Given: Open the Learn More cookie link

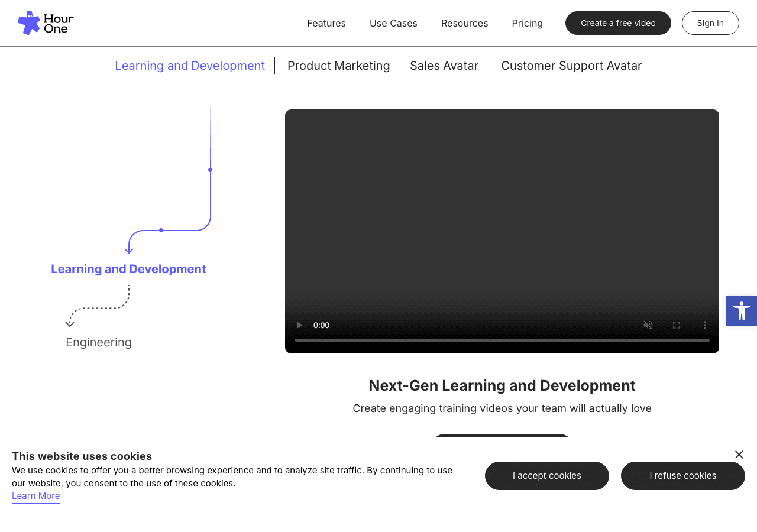Looking at the screenshot, I should (x=35, y=496).
